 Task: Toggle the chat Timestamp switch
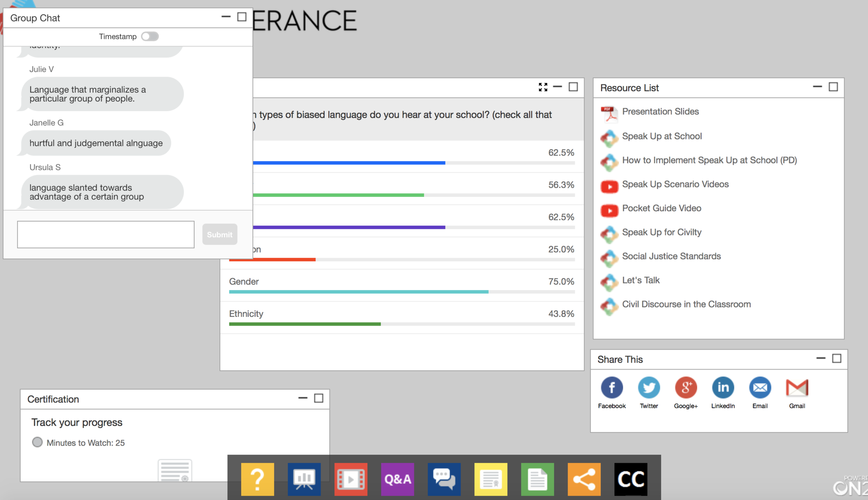[x=150, y=36]
